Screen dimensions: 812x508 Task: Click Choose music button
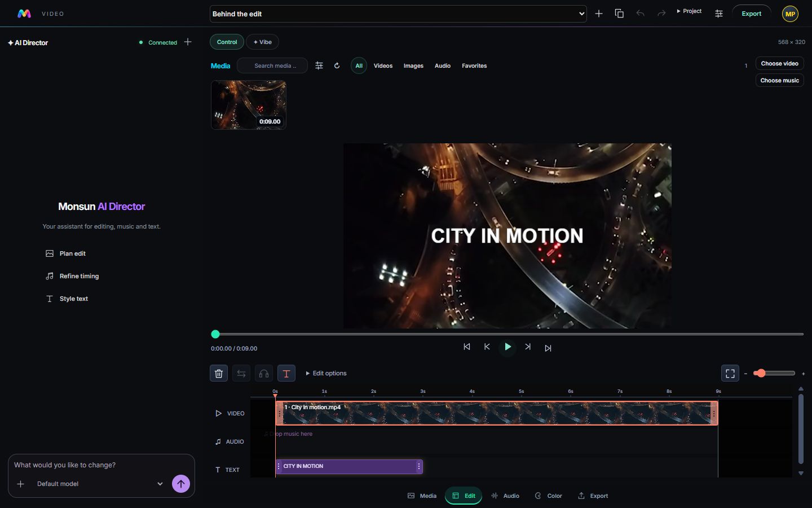(x=779, y=80)
